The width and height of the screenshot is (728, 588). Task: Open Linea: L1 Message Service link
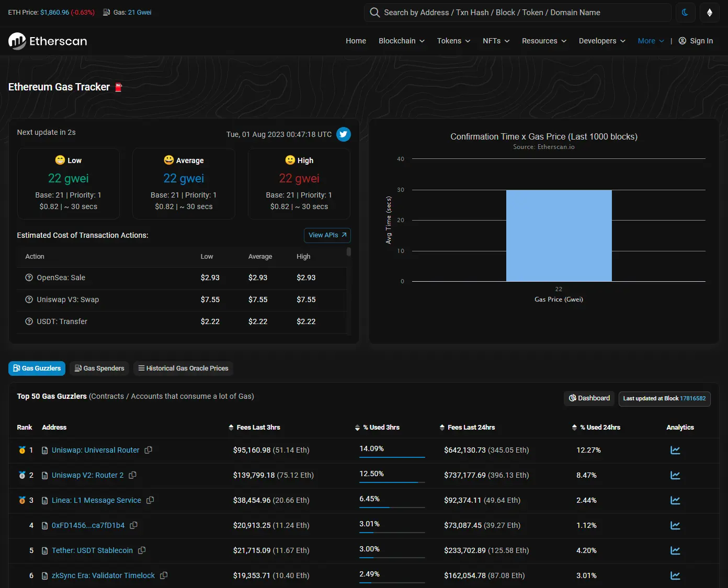pyautogui.click(x=96, y=500)
